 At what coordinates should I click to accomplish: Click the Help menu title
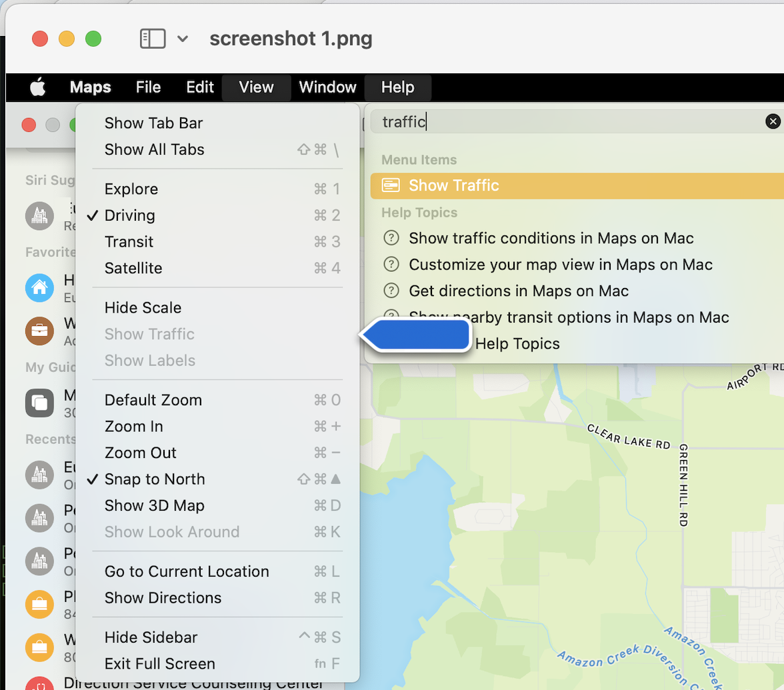(x=397, y=87)
